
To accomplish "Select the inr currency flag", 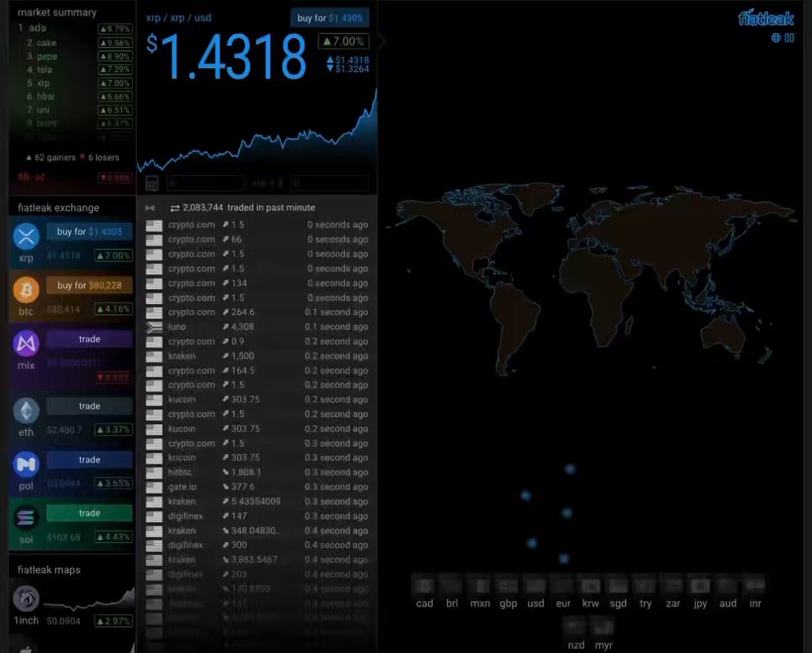I will (x=755, y=585).
